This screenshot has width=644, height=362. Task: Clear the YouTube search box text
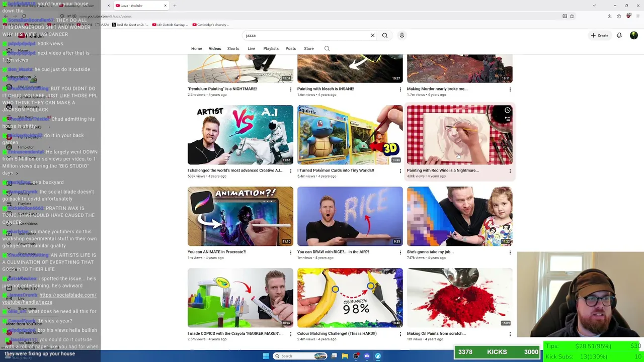[373, 35]
